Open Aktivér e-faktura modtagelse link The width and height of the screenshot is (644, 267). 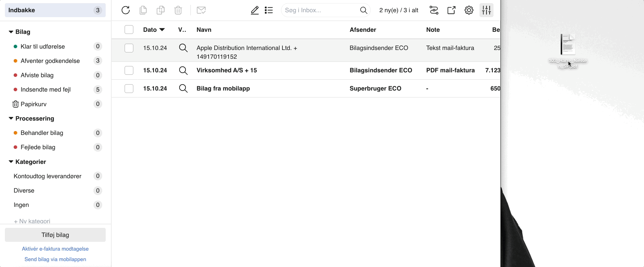click(x=55, y=249)
